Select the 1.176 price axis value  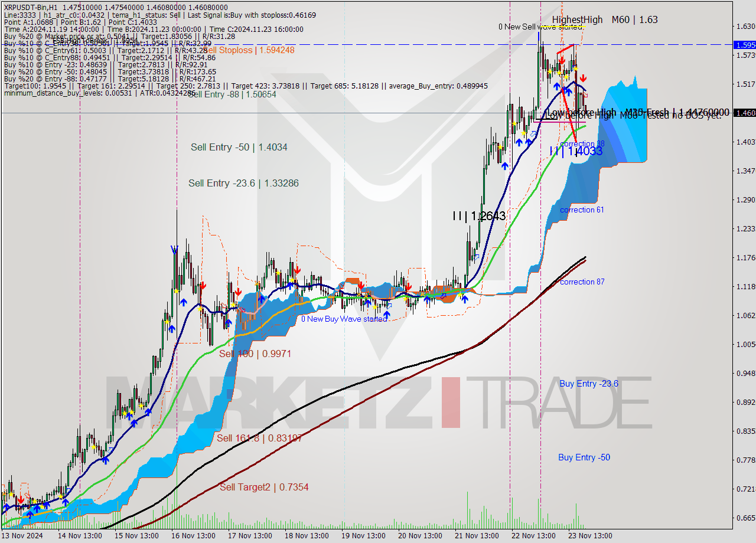click(x=745, y=258)
